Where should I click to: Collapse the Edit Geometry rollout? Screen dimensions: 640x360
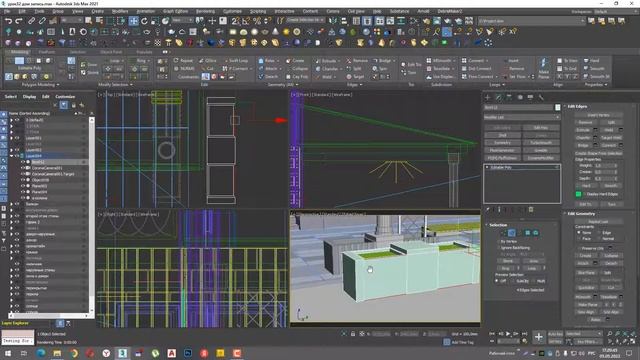click(x=580, y=213)
